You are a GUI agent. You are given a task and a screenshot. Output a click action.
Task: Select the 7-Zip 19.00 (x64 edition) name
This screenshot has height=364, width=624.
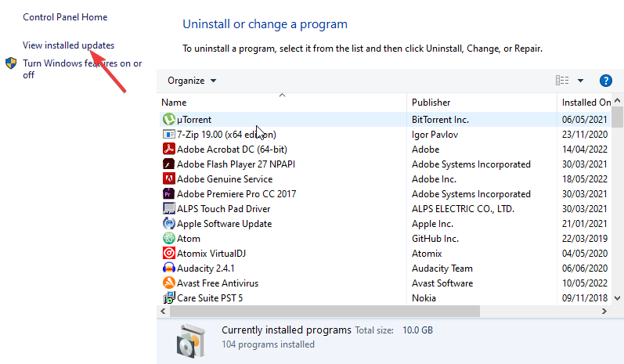tap(226, 135)
